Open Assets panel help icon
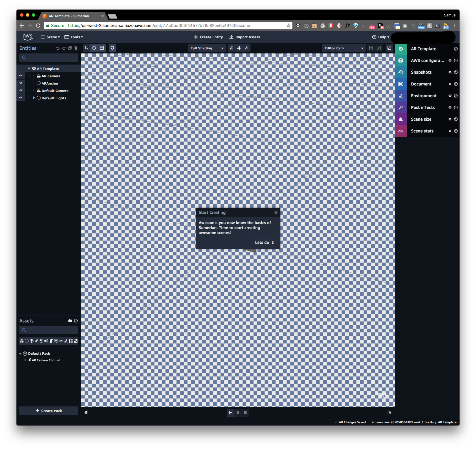This screenshot has width=476, height=449. [76, 321]
